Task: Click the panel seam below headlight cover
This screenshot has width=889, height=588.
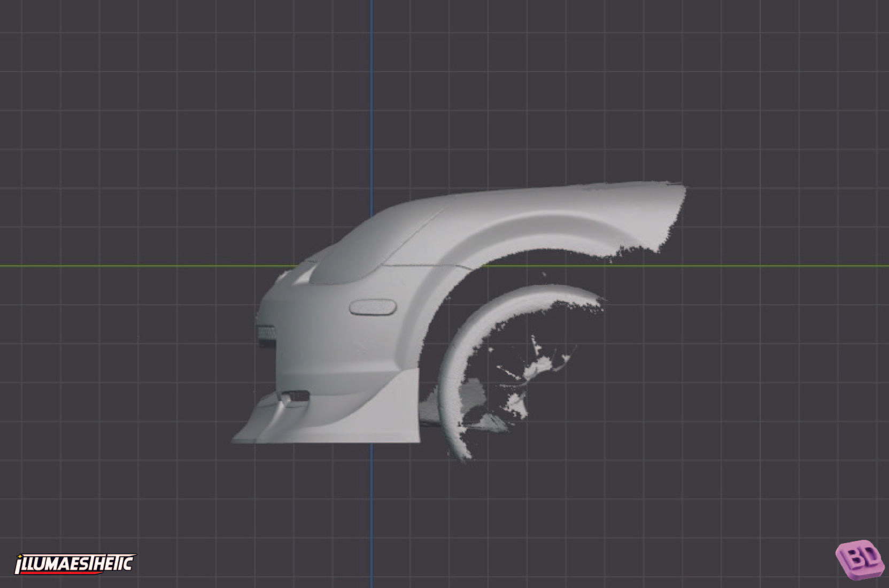Action: coord(428,266)
